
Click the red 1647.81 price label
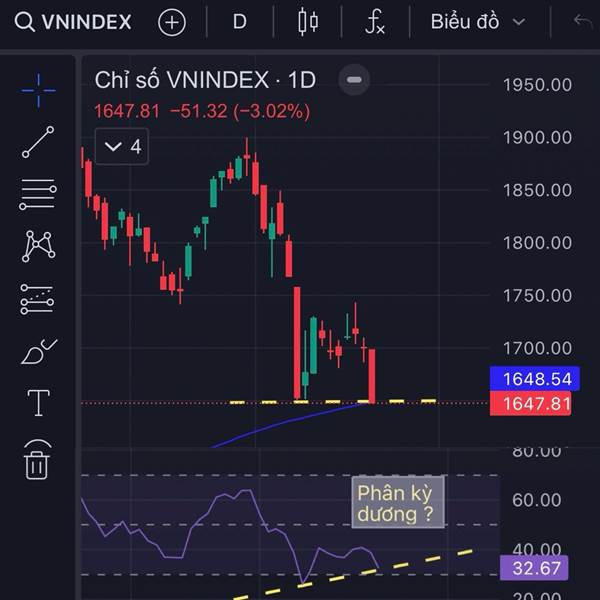coord(530,404)
